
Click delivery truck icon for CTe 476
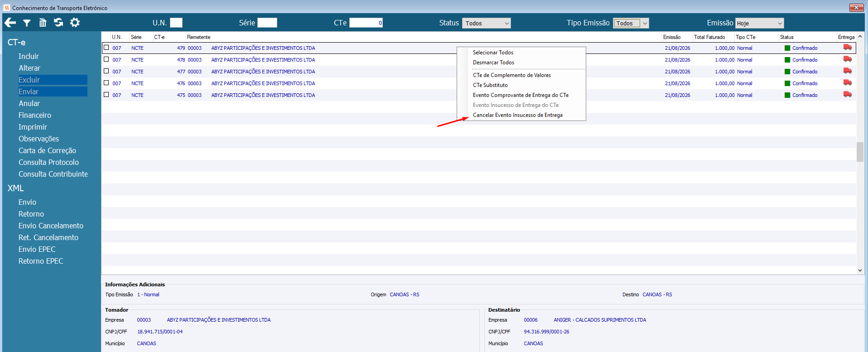click(x=847, y=83)
